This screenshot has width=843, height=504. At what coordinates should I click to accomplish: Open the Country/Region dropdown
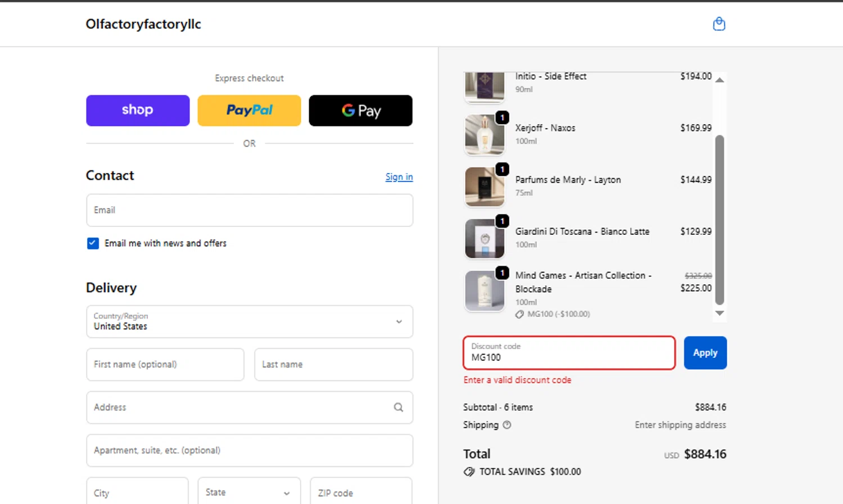click(x=250, y=321)
